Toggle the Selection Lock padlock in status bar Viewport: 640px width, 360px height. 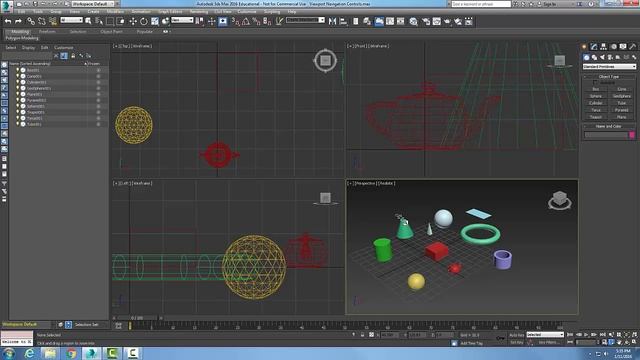[362, 335]
